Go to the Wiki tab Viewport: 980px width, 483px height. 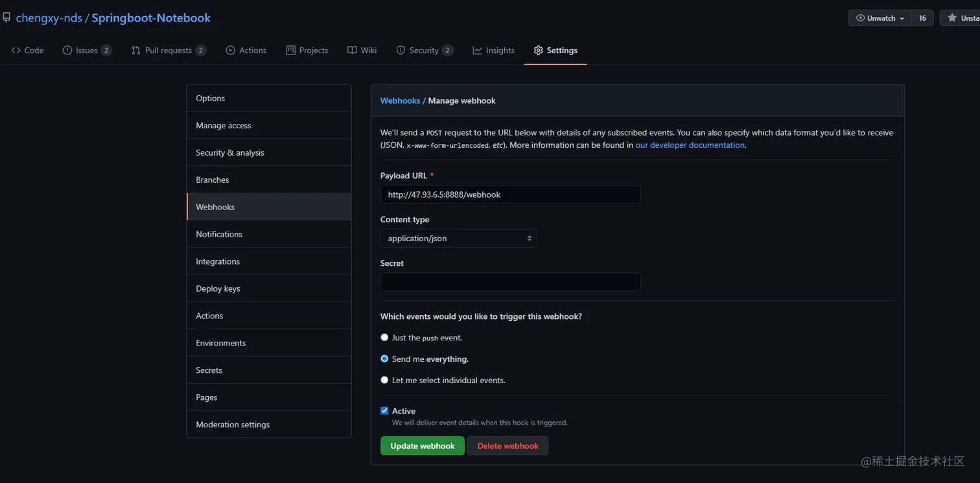click(x=362, y=51)
